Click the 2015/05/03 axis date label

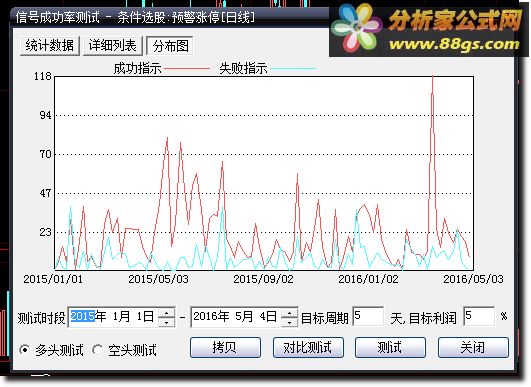coord(158,279)
